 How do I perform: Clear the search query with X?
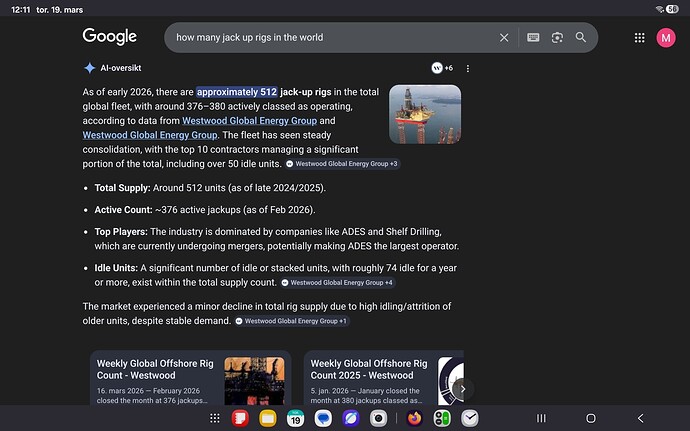point(504,38)
